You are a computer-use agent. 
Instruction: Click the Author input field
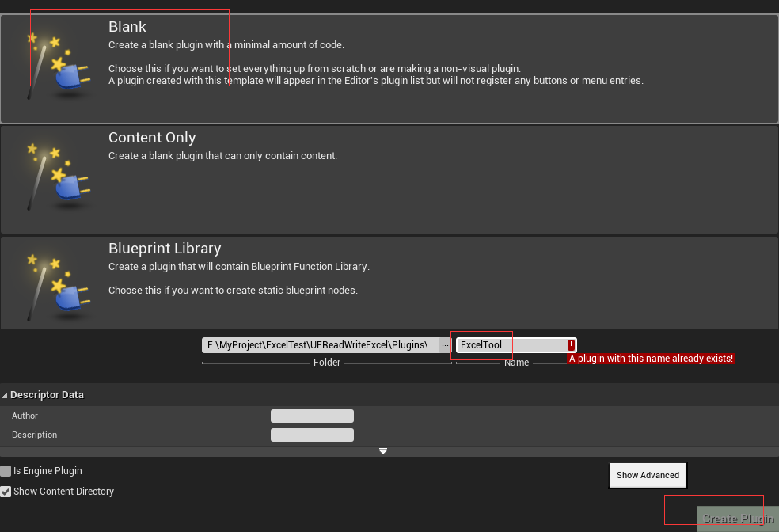click(311, 415)
